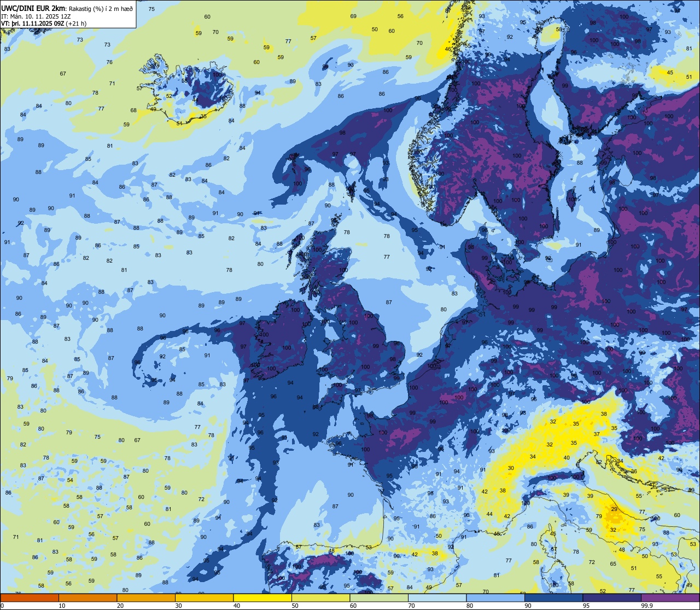Click the legend scale label '40'
The image size is (700, 610).
coord(237,606)
